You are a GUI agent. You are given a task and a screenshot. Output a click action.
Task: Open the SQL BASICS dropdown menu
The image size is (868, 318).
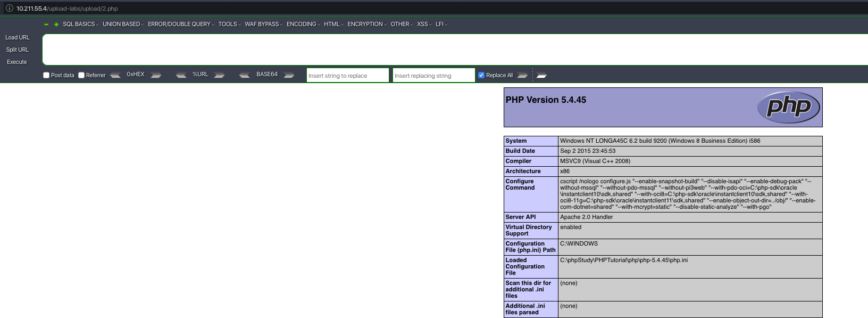[80, 24]
